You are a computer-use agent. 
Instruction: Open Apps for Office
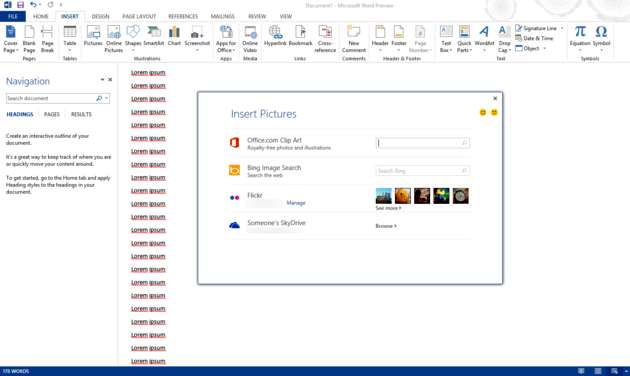tap(226, 39)
